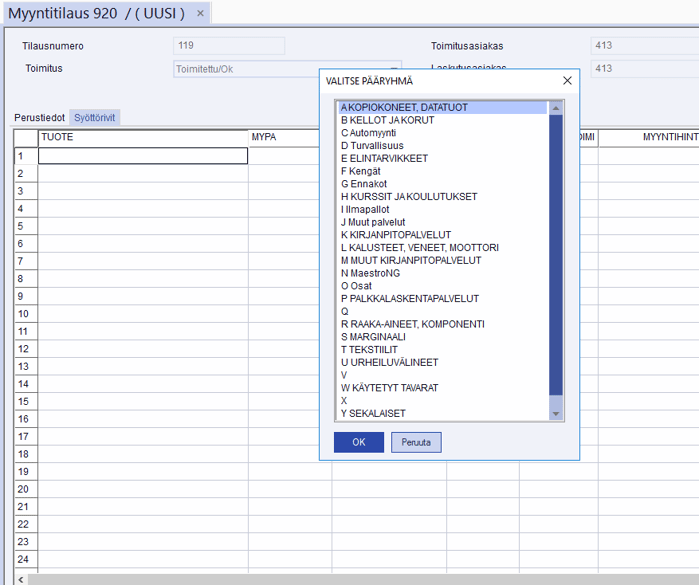Screen dimensions: 699x585
Task: Open the Syöttörivit tab
Action: pyautogui.click(x=94, y=118)
